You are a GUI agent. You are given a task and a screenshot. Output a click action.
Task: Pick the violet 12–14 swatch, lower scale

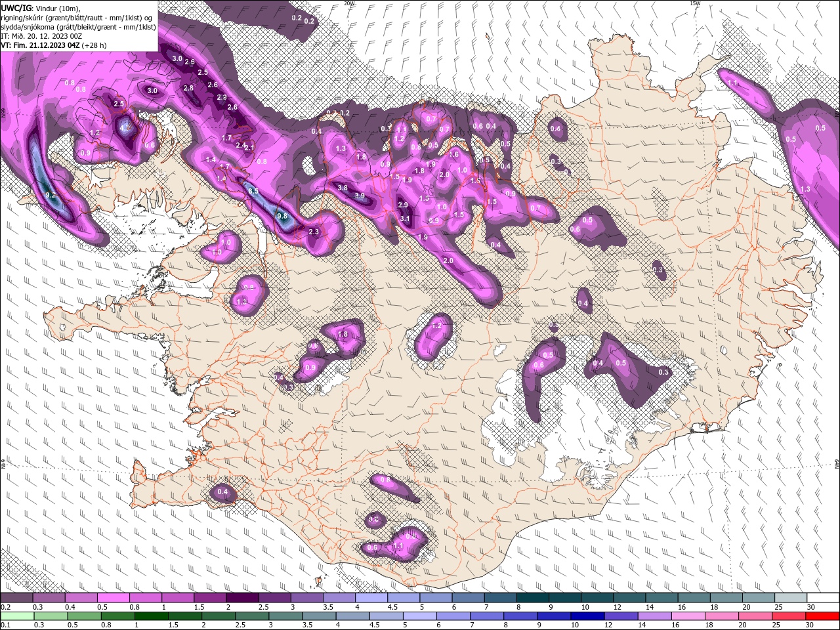[620, 616]
